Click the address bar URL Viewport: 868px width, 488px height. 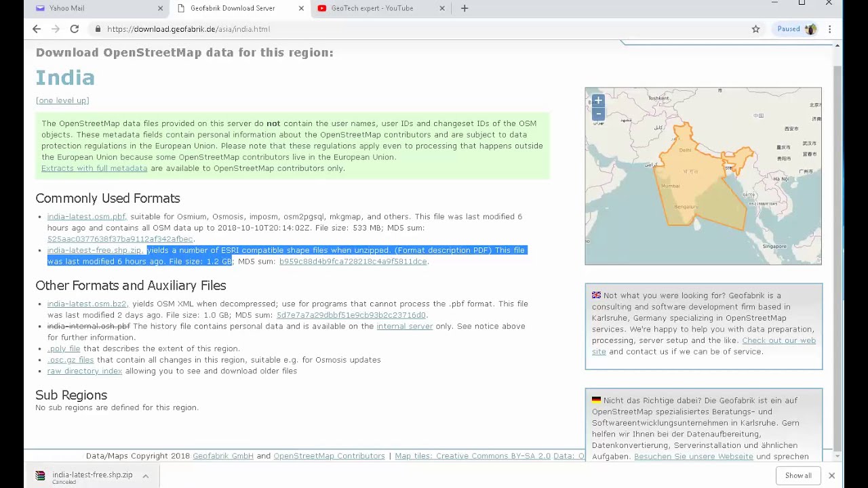[189, 29]
